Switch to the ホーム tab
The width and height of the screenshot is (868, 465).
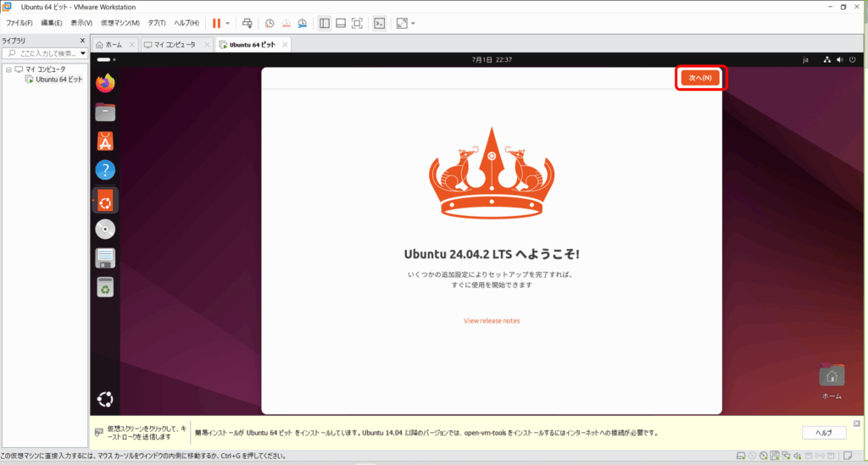pos(108,44)
